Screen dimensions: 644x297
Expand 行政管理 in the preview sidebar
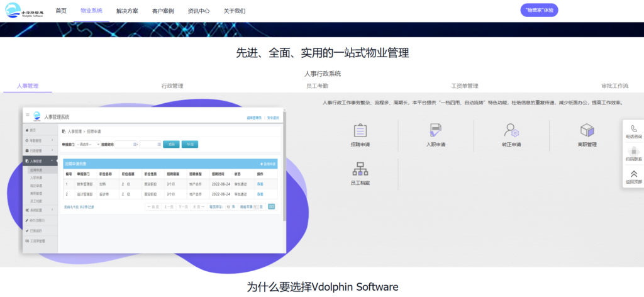(x=40, y=151)
